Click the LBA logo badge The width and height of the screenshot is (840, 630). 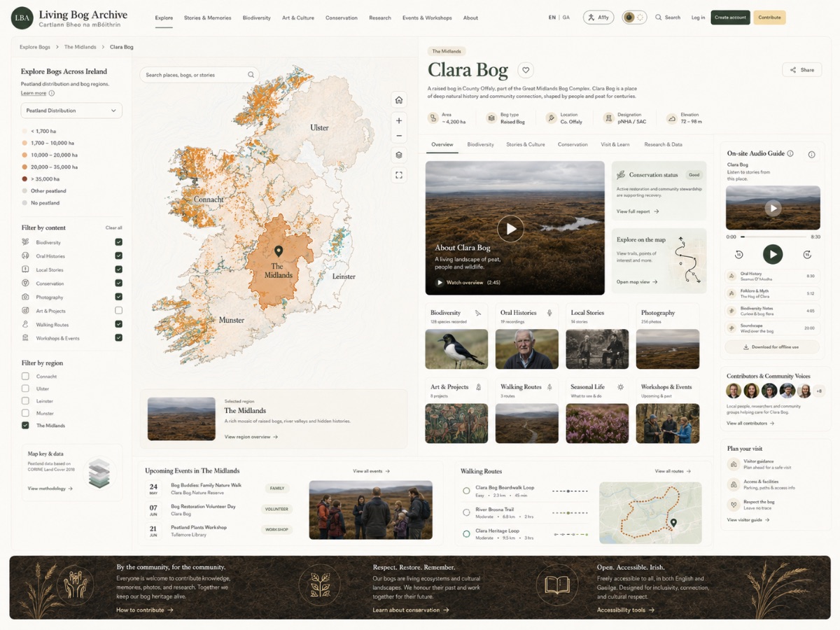click(22, 17)
